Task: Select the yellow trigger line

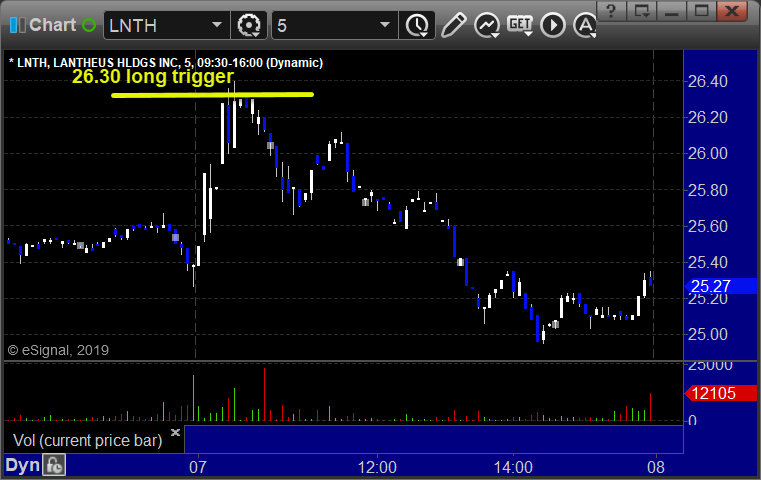Action: (212, 95)
